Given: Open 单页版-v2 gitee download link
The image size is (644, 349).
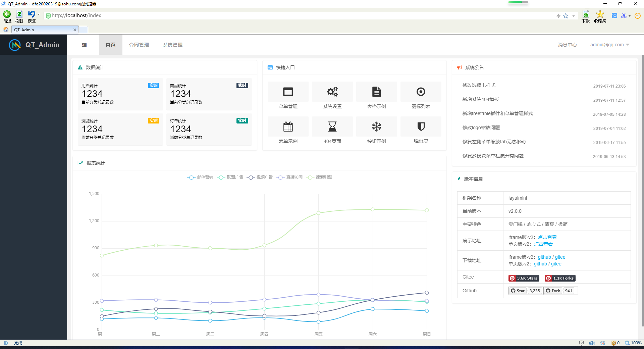Looking at the screenshot, I should (556, 264).
